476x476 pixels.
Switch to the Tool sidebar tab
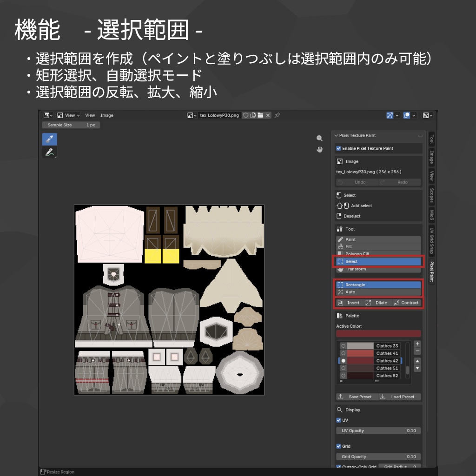click(x=431, y=139)
